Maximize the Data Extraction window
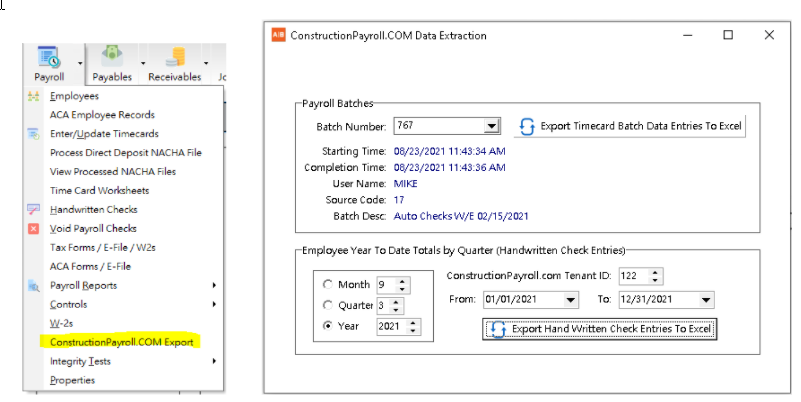The width and height of the screenshot is (801, 402). (x=728, y=35)
